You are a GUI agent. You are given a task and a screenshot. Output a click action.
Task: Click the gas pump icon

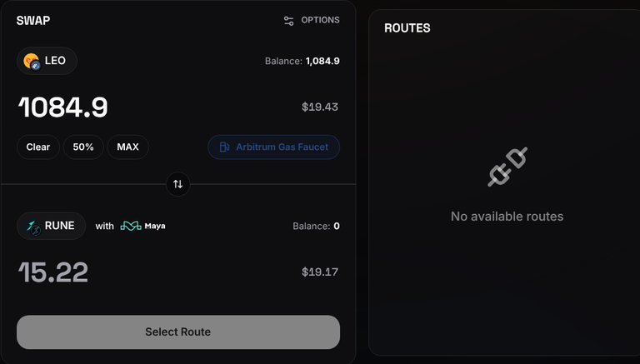(224, 147)
